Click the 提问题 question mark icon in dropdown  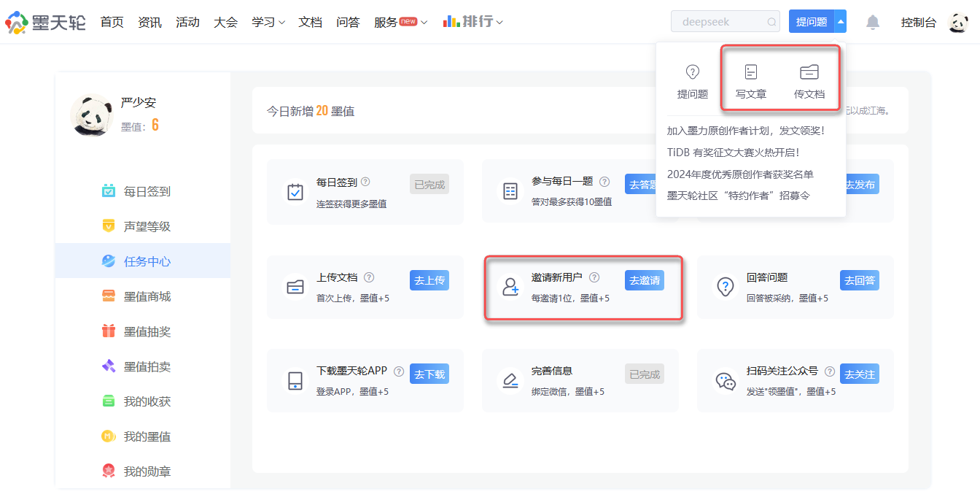pos(693,72)
